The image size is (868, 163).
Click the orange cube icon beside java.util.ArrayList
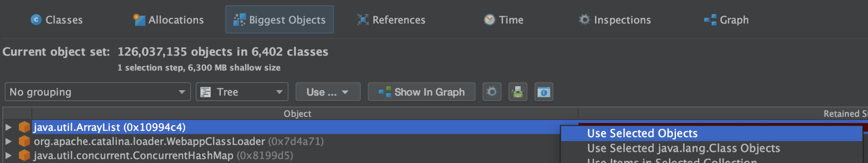point(24,127)
